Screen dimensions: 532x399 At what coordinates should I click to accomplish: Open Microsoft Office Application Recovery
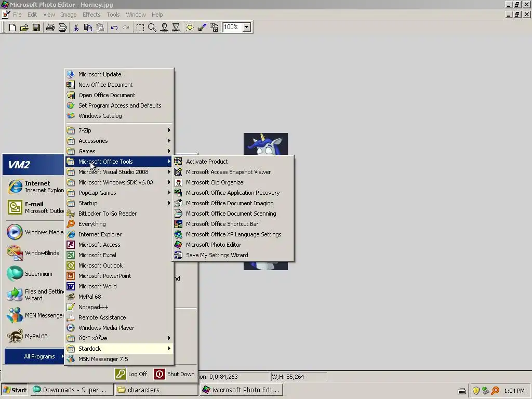click(x=233, y=193)
